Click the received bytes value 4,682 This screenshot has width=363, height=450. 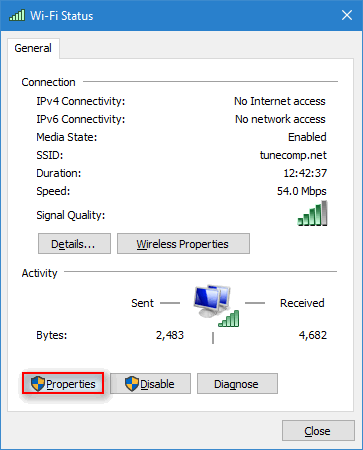click(313, 335)
